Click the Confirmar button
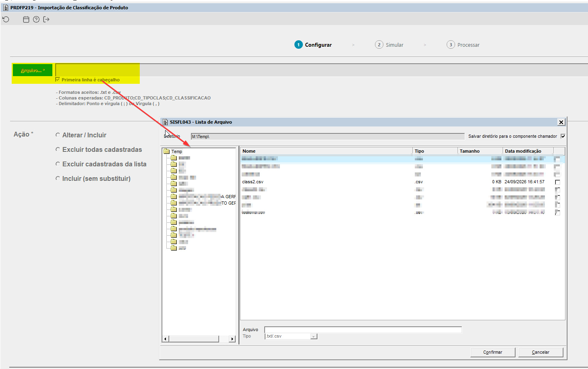588x369 pixels. pyautogui.click(x=493, y=352)
